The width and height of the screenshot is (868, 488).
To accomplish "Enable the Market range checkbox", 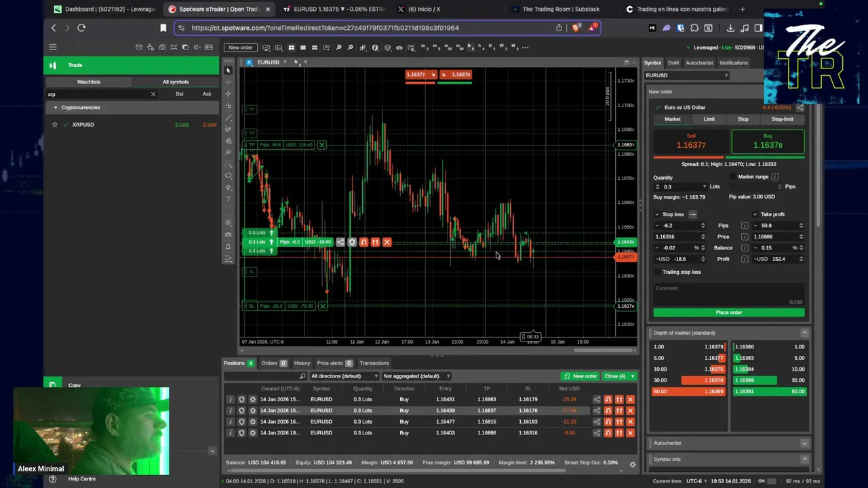I will coord(732,177).
